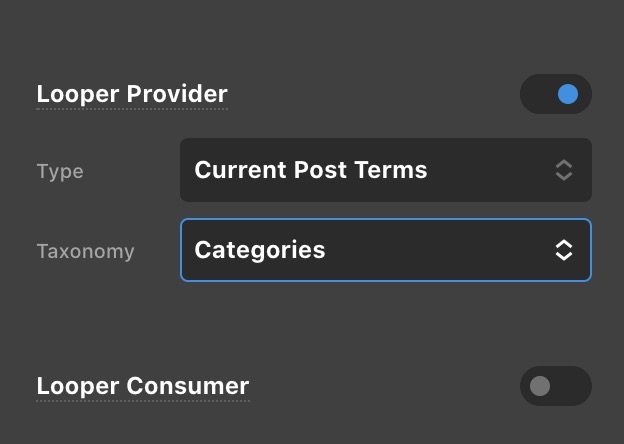This screenshot has height=444, width=624.
Task: Open the Taxonomy dropdown
Action: [x=385, y=250]
